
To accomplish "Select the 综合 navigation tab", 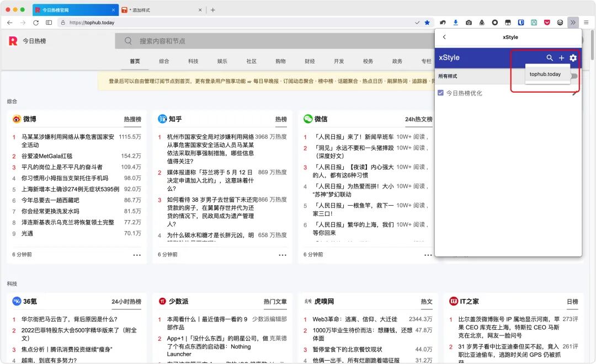I will 164,61.
